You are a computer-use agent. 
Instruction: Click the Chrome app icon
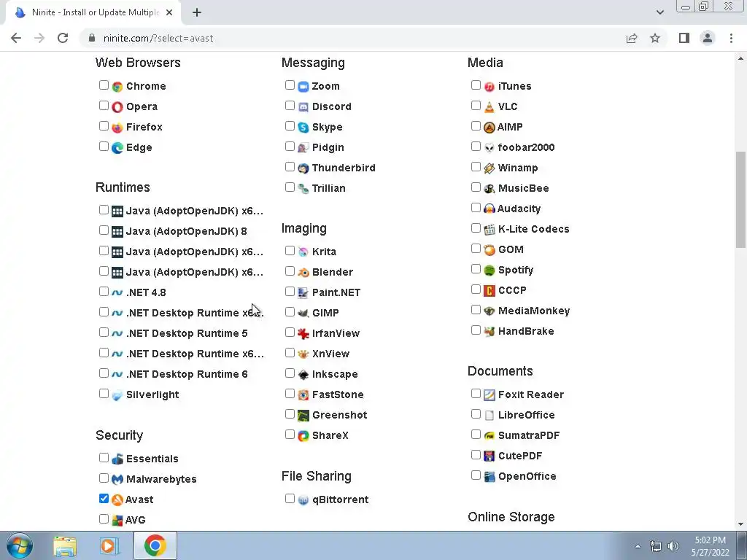click(x=117, y=87)
